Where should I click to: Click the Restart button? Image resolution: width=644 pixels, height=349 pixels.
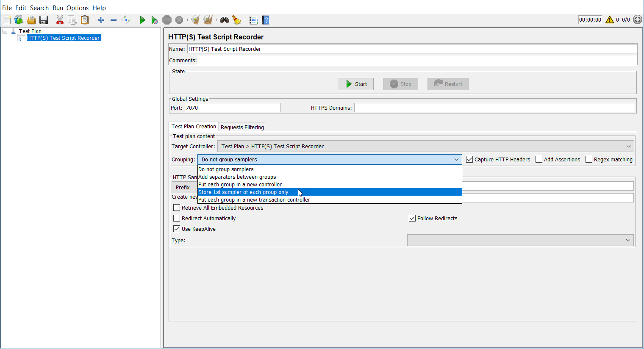pos(448,84)
